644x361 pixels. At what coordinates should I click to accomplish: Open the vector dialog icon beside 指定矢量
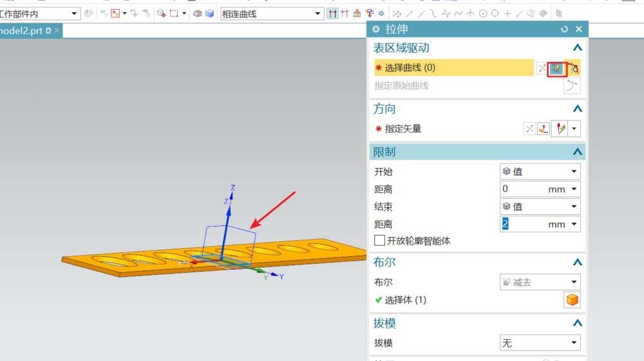[x=544, y=129]
